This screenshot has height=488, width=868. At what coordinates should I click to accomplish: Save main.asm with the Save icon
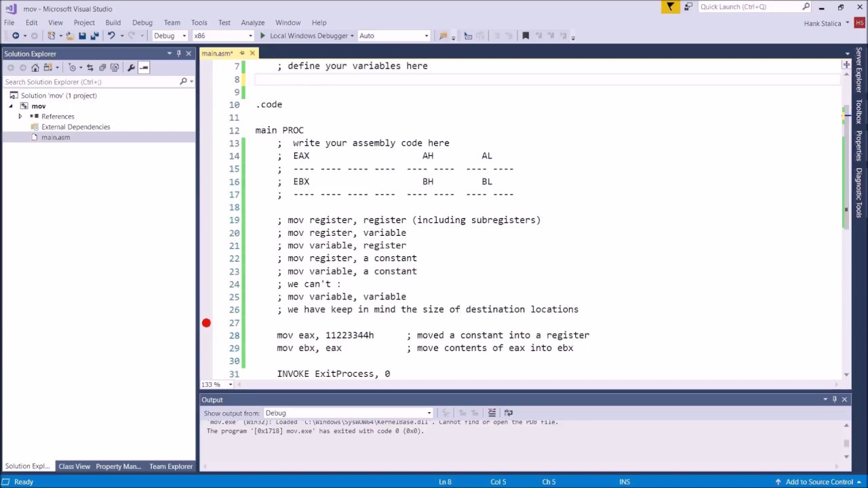[x=82, y=36]
